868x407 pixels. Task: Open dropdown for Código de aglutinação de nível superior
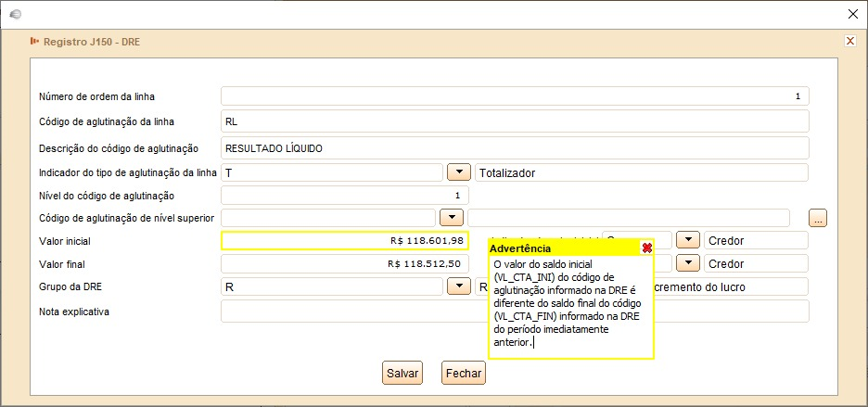[x=452, y=218]
